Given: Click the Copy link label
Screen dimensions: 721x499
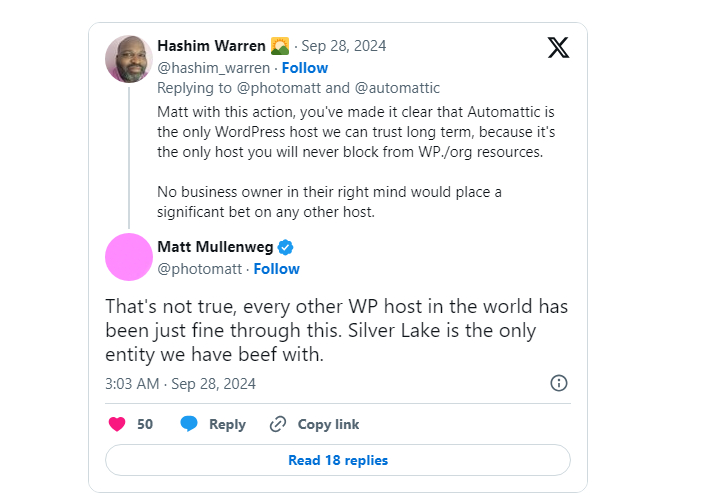Looking at the screenshot, I should click(x=328, y=424).
